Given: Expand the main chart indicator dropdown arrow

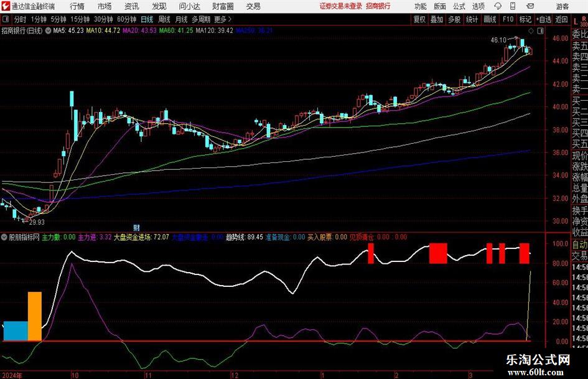Looking at the screenshot, I should click(48, 30).
